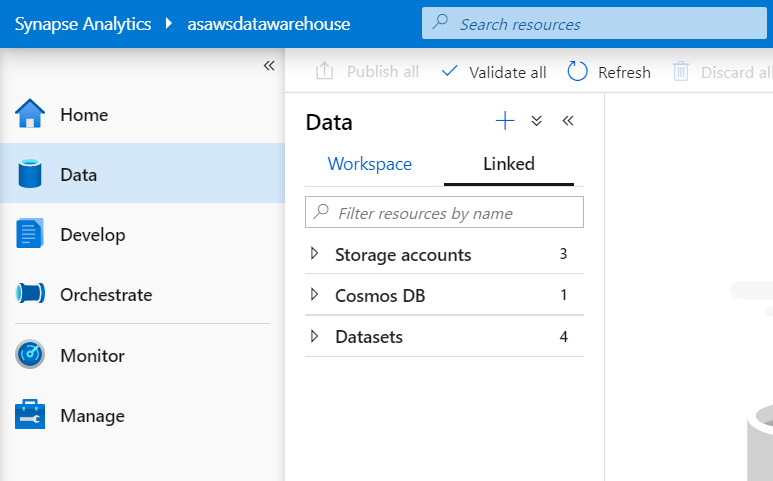Open the Home hub icon

(30, 113)
